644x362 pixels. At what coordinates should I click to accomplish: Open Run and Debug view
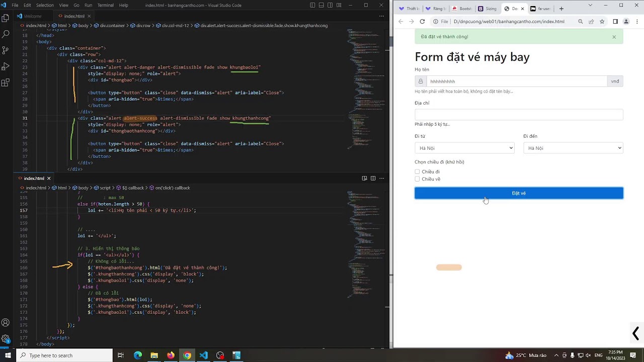[6, 66]
